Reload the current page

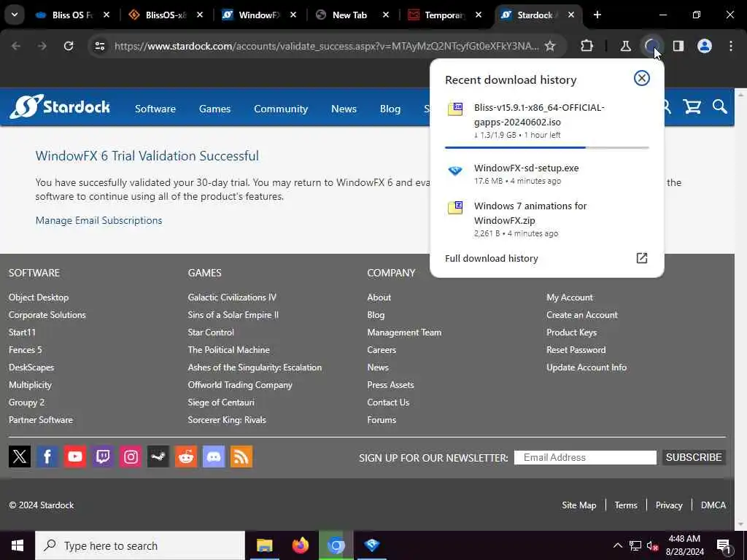pyautogui.click(x=69, y=46)
